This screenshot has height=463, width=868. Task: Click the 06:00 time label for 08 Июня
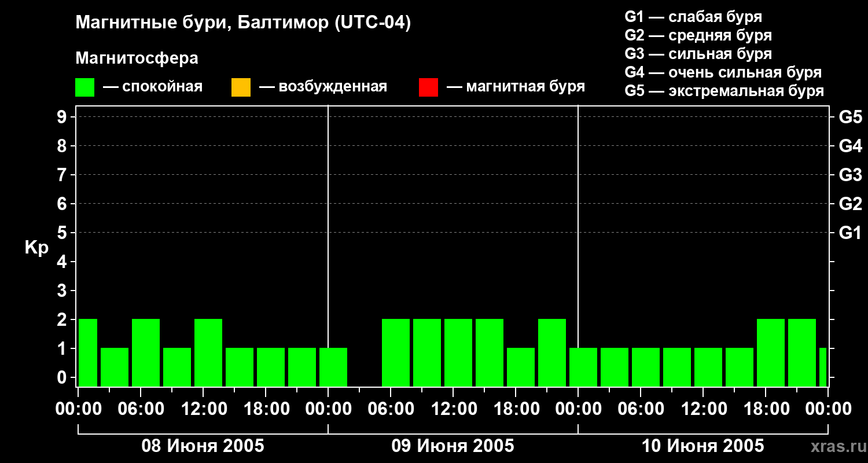[x=141, y=409]
